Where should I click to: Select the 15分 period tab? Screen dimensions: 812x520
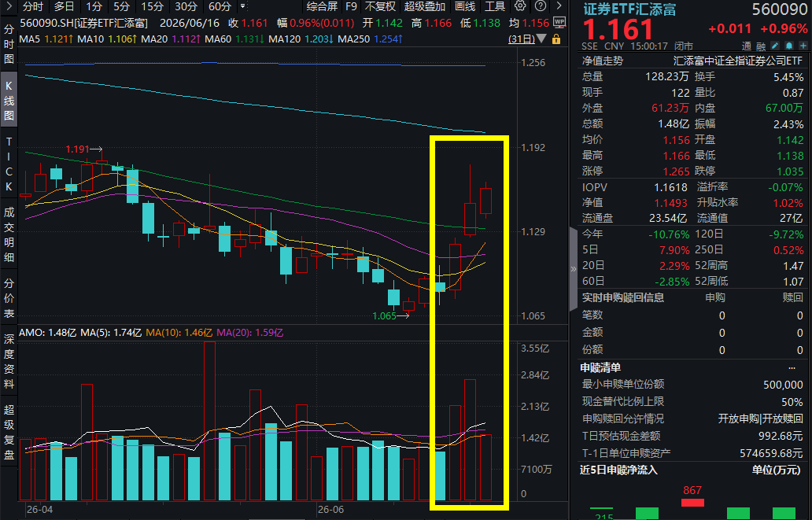tap(153, 6)
